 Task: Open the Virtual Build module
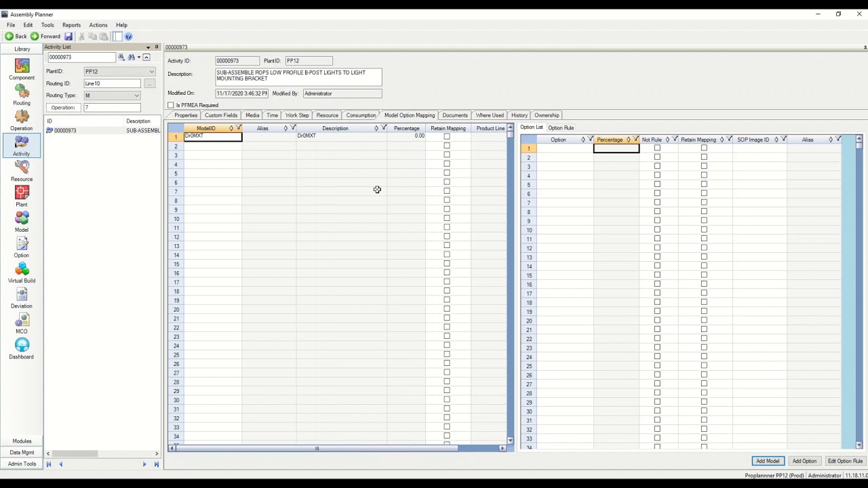[x=22, y=272]
